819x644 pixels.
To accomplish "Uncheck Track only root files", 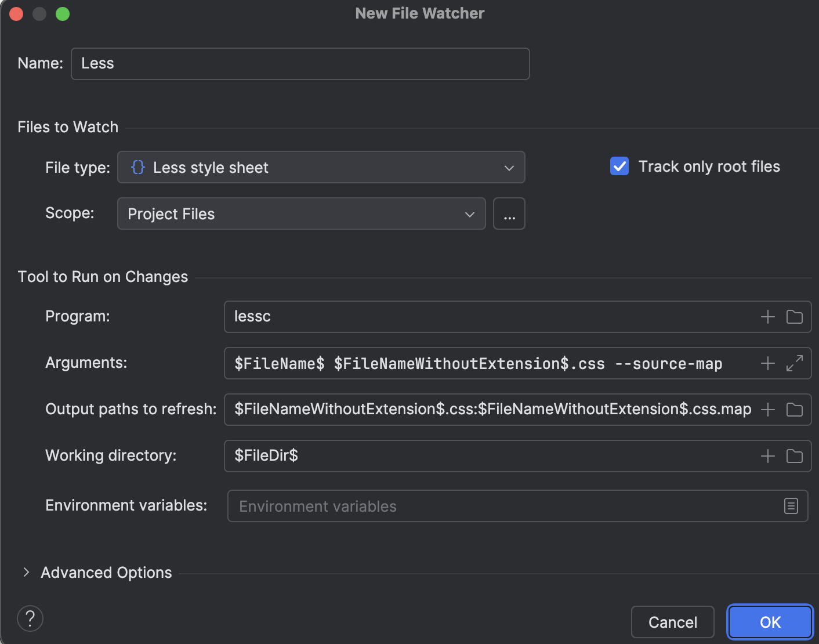I will (x=619, y=166).
